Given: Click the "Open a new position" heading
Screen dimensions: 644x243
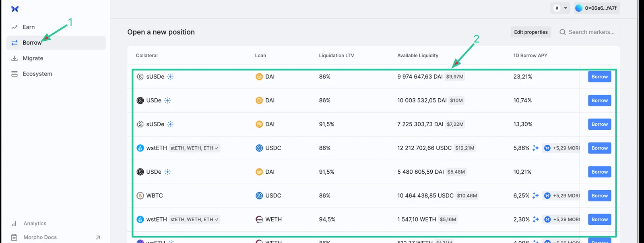Looking at the screenshot, I should point(161,32).
